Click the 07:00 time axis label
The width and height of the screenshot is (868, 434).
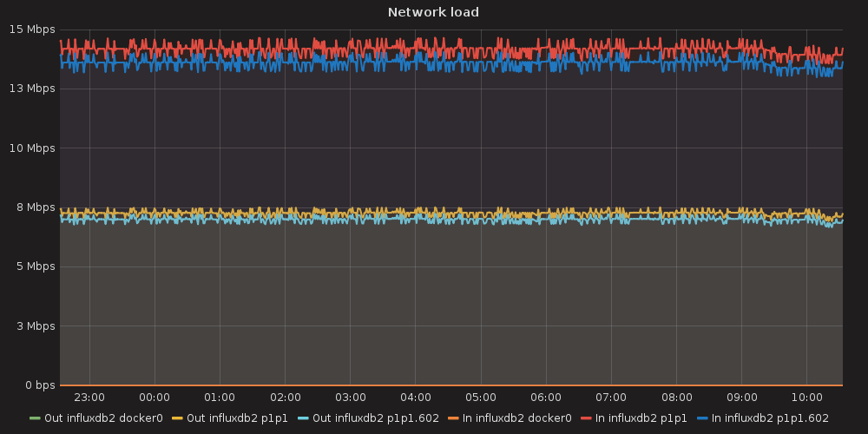click(611, 398)
